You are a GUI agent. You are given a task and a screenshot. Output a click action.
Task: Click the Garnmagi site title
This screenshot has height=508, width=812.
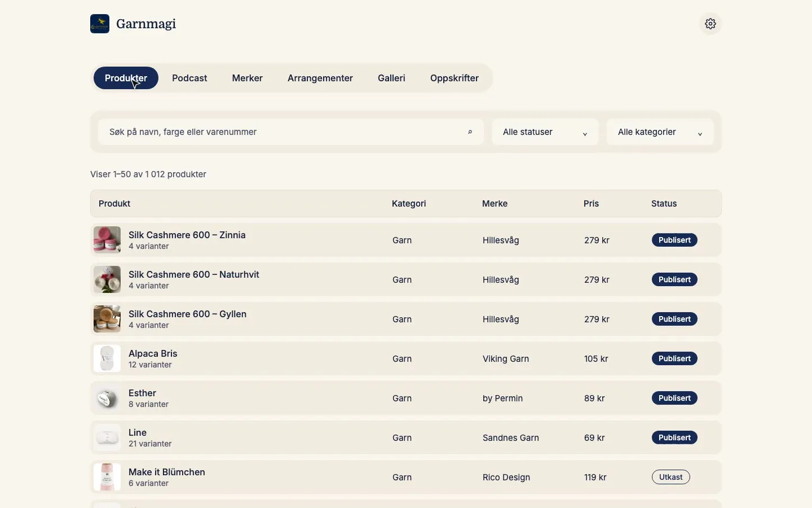pos(146,24)
